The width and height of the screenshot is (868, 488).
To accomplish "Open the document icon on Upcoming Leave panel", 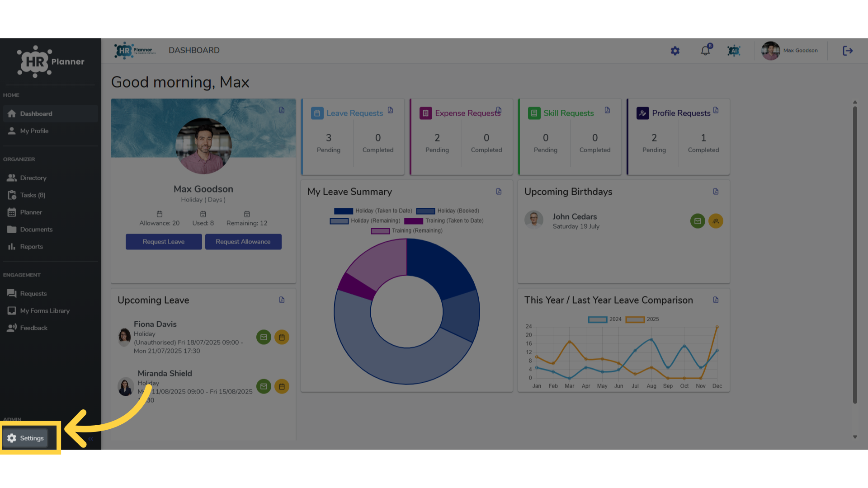I will (282, 300).
